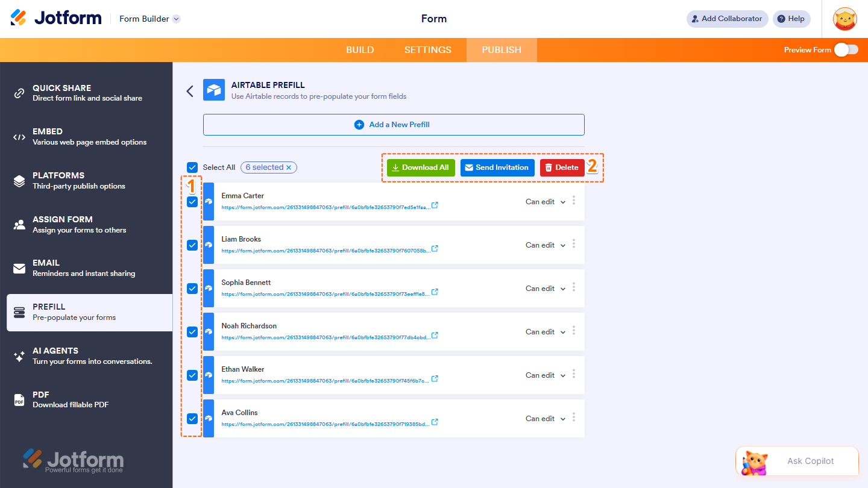Image resolution: width=868 pixels, height=488 pixels.
Task: Click Noah Richardson's prefill URL
Action: (x=325, y=337)
